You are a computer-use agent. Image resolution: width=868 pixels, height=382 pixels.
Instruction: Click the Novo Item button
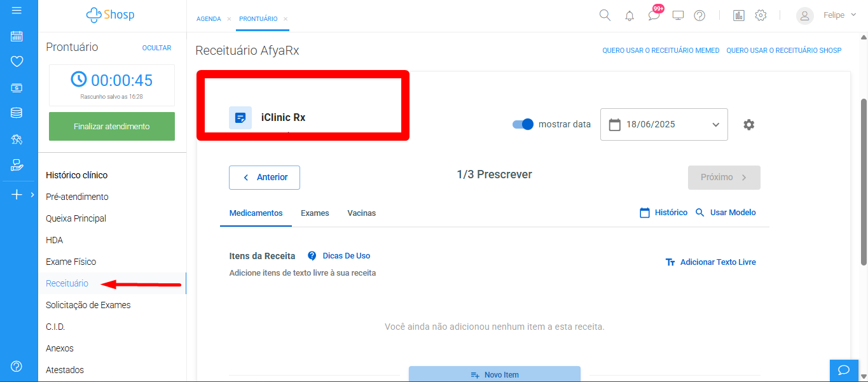[x=495, y=374]
